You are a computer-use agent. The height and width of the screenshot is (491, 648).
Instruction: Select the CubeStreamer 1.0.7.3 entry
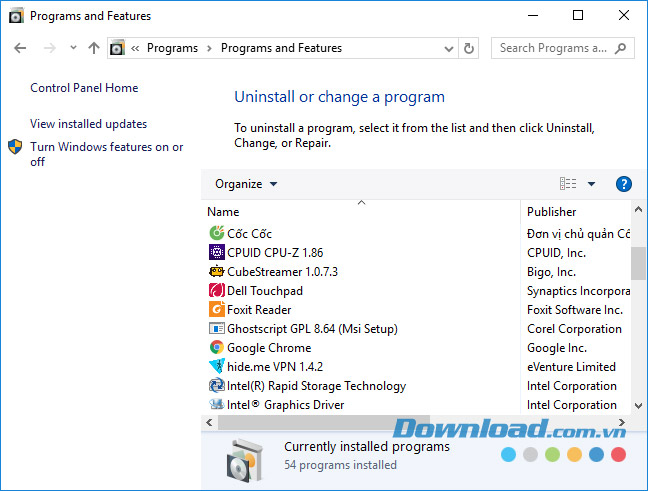coord(283,272)
